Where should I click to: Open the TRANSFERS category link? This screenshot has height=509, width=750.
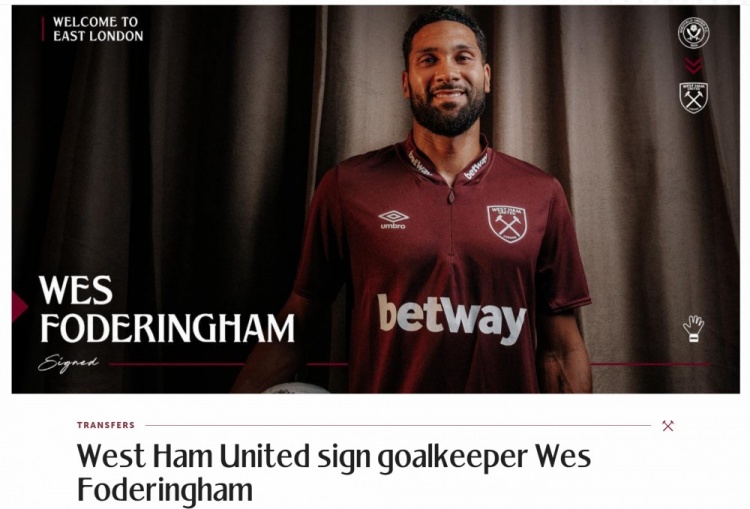coord(106,425)
